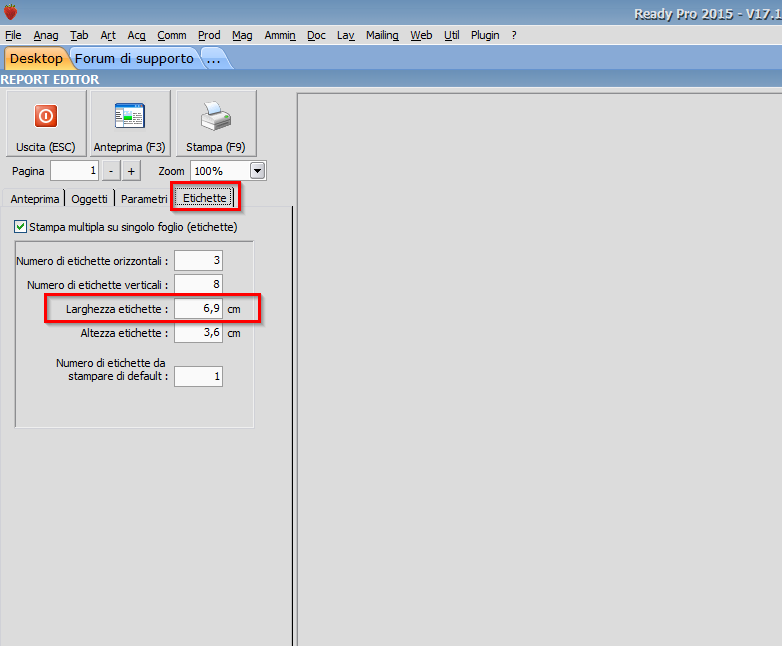Toggle Stampa multipla su singolo foglio checkbox
This screenshot has height=646, width=782.
point(20,227)
